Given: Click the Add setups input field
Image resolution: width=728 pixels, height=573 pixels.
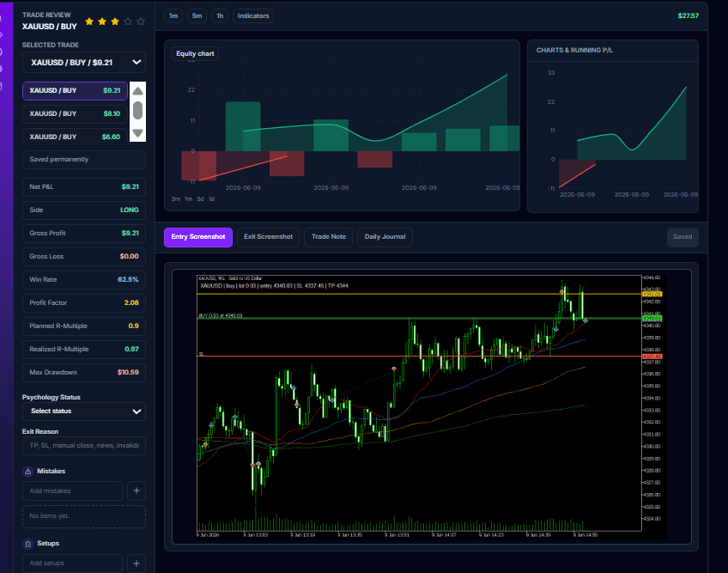Looking at the screenshot, I should [72, 564].
